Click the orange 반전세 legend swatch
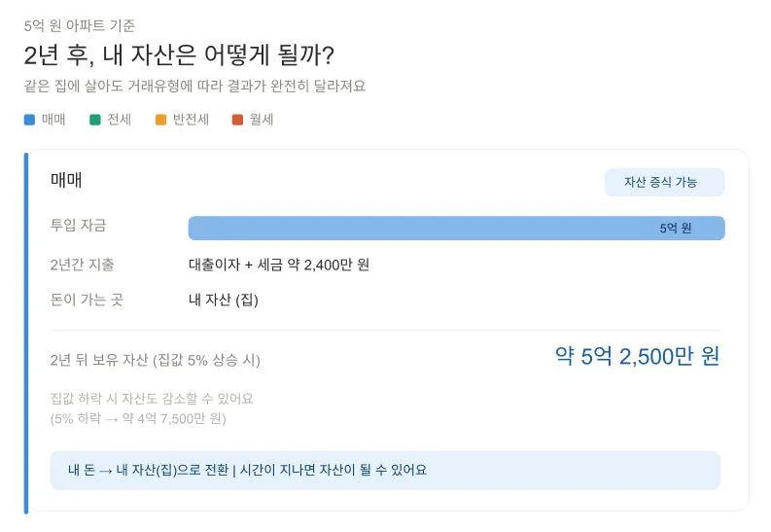The height and width of the screenshot is (532, 771). click(160, 120)
